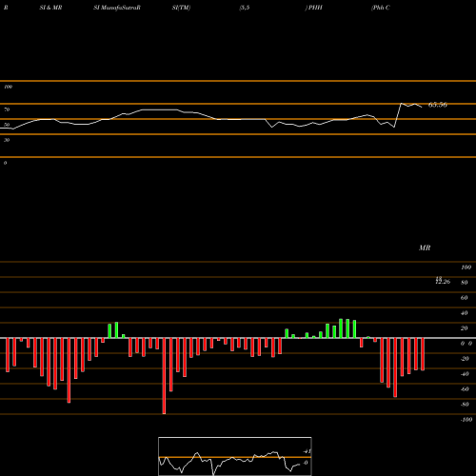Click the ') PHH' ticker header text
476x476 pixels.
click(x=313, y=8)
